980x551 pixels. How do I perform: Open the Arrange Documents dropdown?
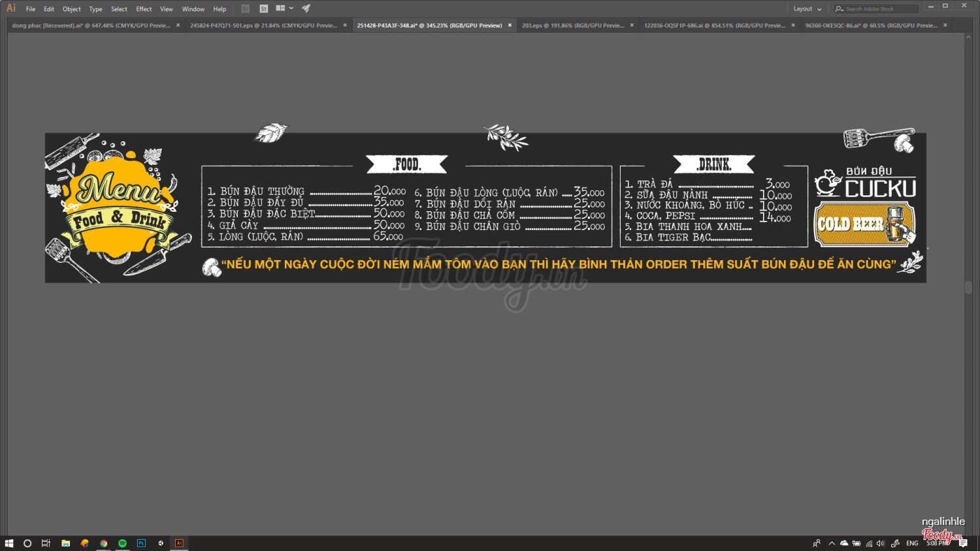(284, 8)
